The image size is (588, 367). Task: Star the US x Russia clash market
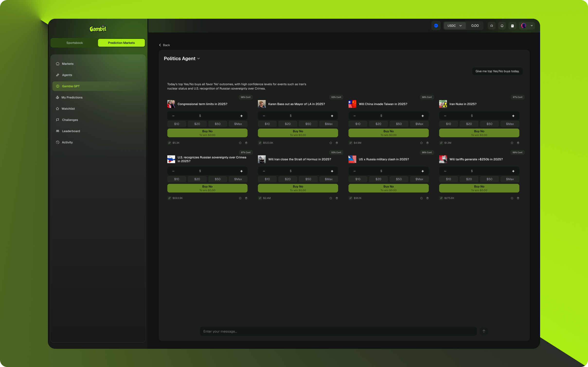pos(421,198)
